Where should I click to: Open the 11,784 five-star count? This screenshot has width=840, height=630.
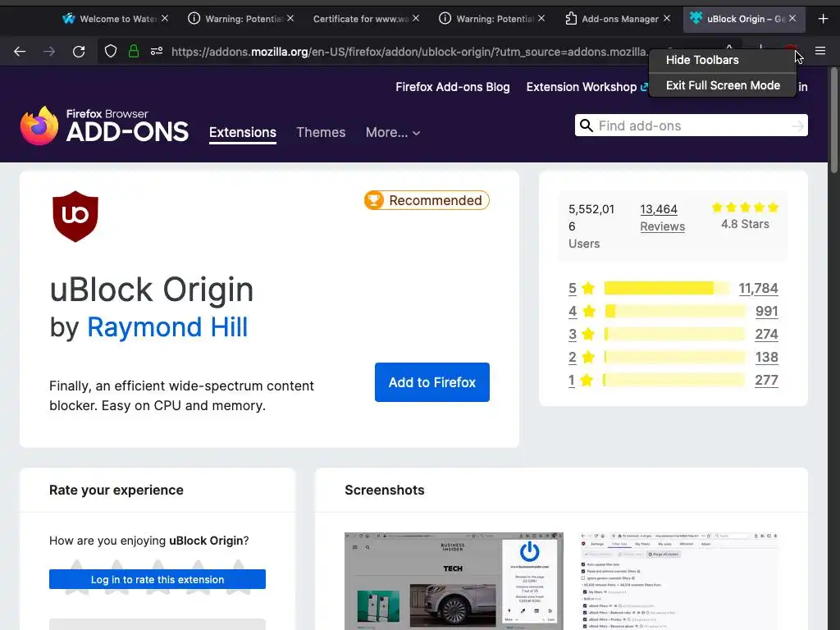tap(758, 288)
